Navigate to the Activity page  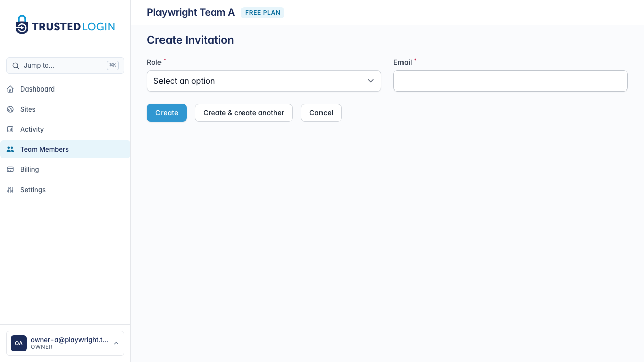point(32,129)
